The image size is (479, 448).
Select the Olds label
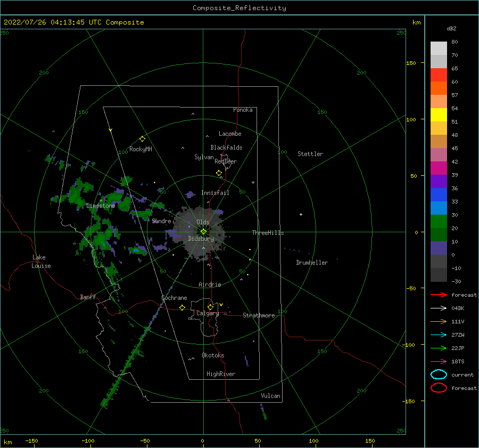(x=203, y=222)
